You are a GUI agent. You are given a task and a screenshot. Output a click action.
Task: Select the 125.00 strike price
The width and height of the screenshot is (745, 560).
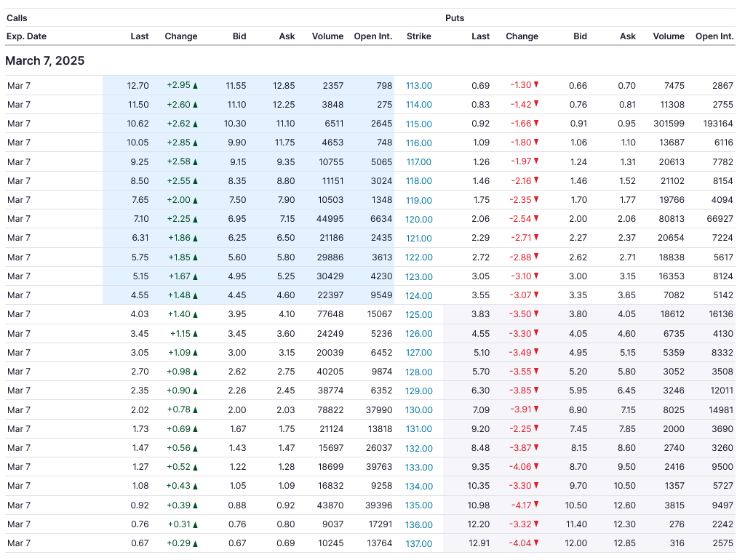click(418, 314)
